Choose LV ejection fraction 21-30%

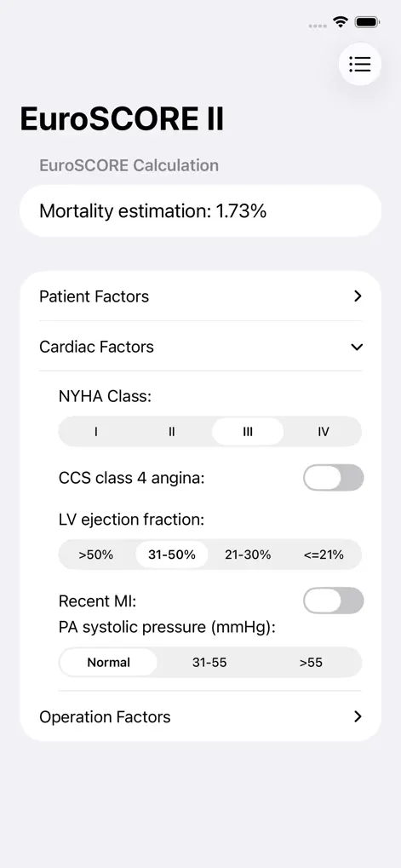pos(248,555)
